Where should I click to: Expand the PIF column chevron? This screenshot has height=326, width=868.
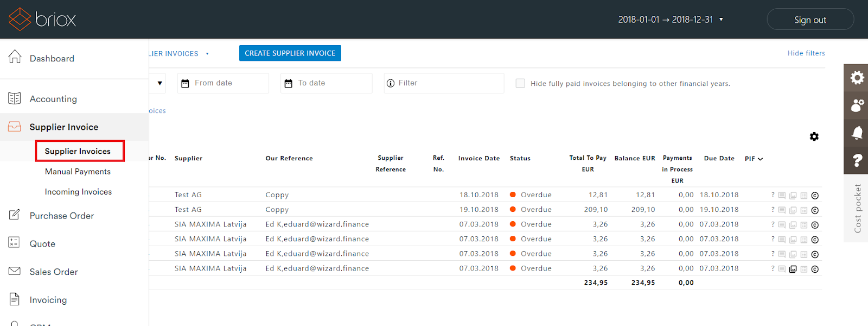[760, 159]
